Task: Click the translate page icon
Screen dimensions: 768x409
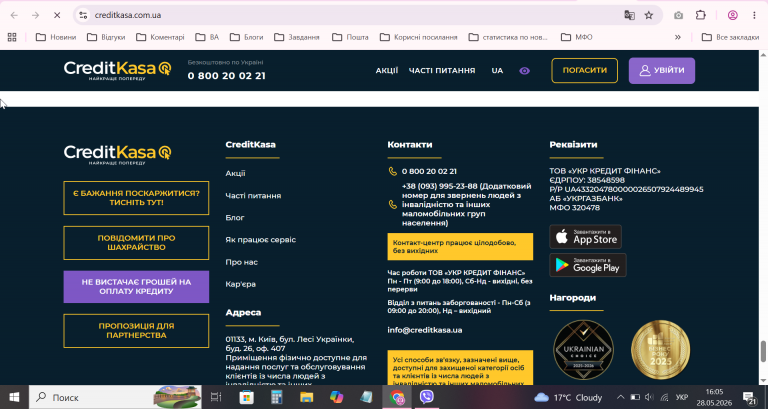Action: [x=629, y=15]
